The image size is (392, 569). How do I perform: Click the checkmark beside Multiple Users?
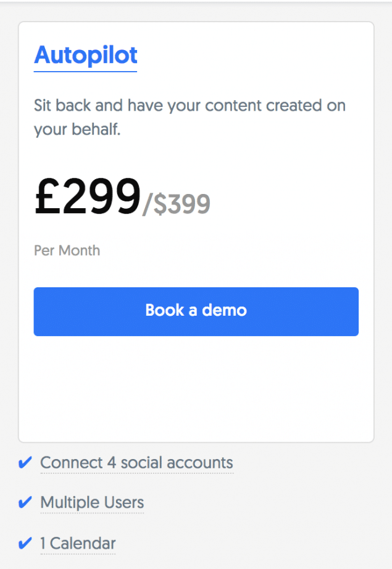(x=25, y=502)
